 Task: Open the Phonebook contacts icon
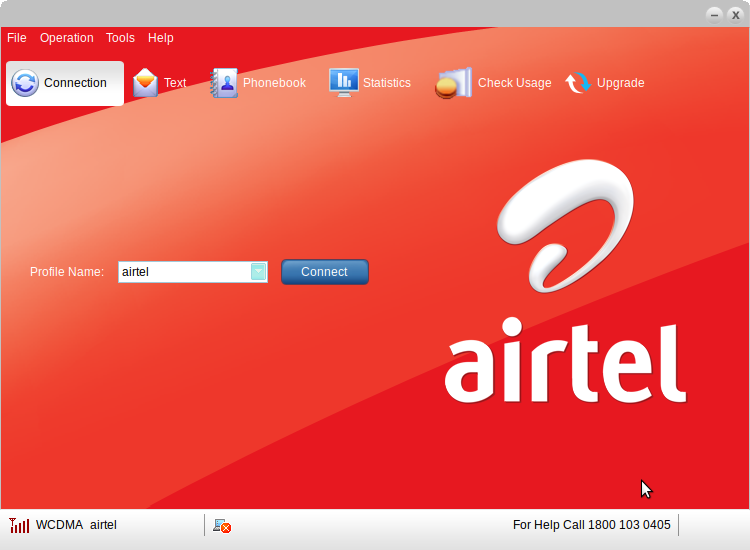click(x=224, y=83)
